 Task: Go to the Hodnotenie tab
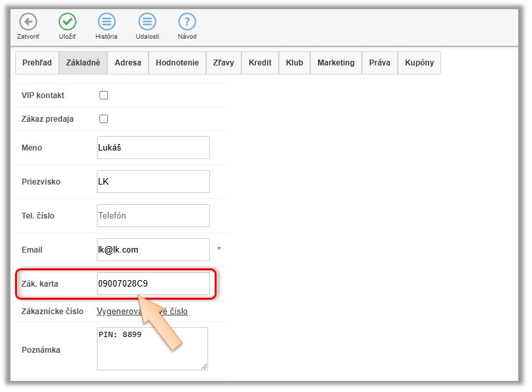coord(177,63)
